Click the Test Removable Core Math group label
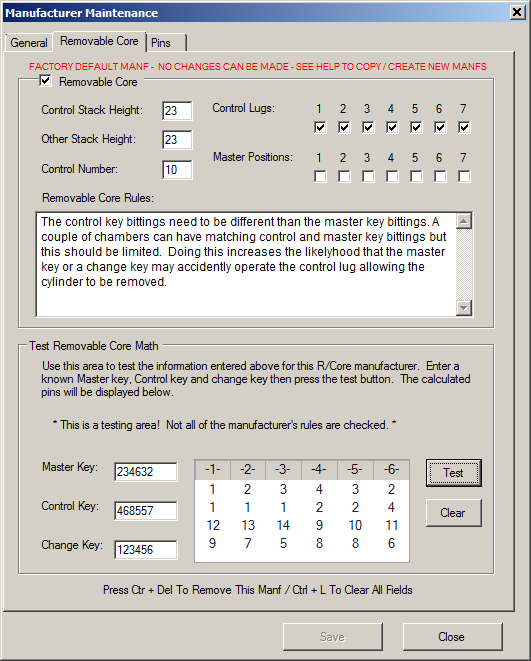531x661 pixels. pyautogui.click(x=94, y=346)
